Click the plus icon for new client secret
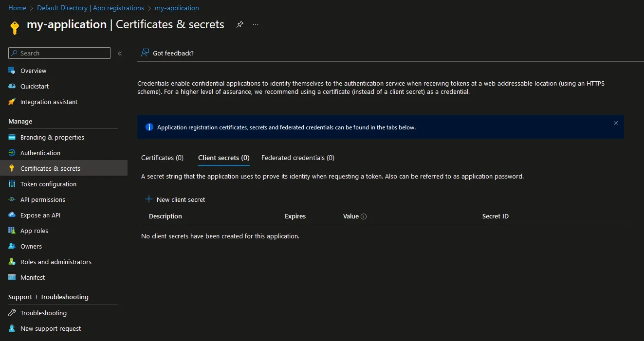 coord(149,199)
